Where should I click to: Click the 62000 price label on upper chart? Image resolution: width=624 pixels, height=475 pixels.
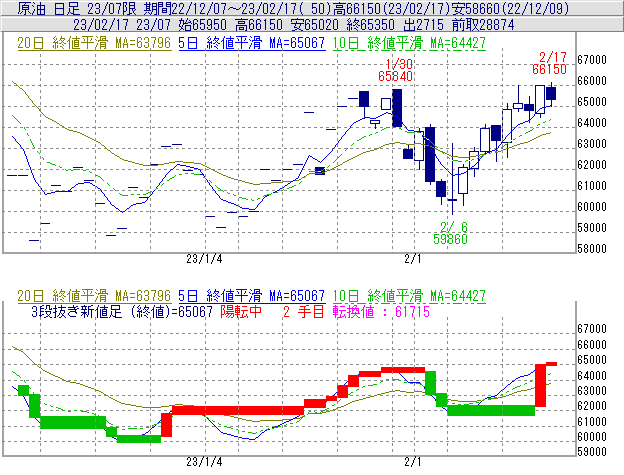[592, 165]
